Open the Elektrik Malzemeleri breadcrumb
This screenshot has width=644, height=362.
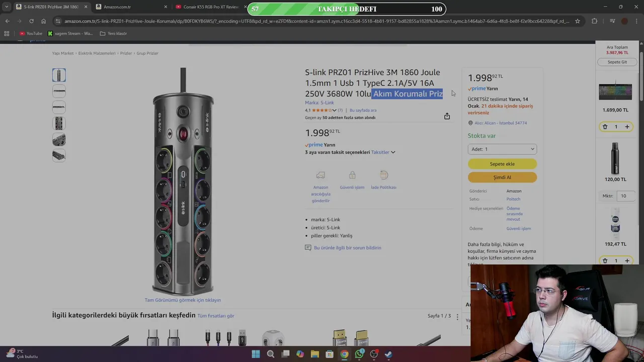click(x=97, y=53)
